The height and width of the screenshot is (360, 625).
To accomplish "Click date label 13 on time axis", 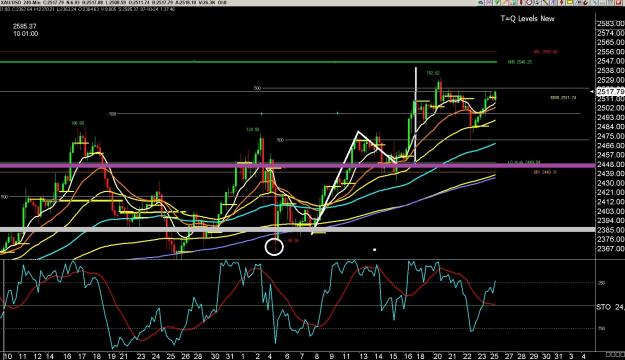I will coord(363,356).
